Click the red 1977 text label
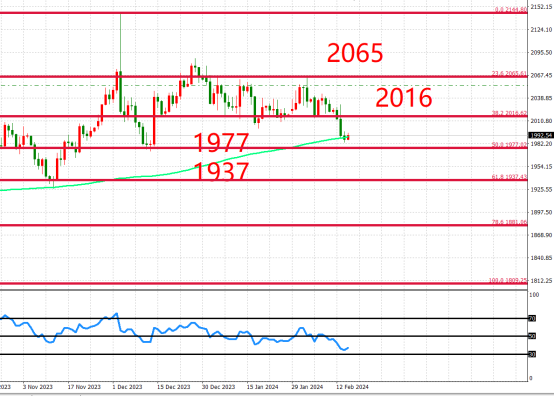The width and height of the screenshot is (554, 397). pyautogui.click(x=222, y=142)
